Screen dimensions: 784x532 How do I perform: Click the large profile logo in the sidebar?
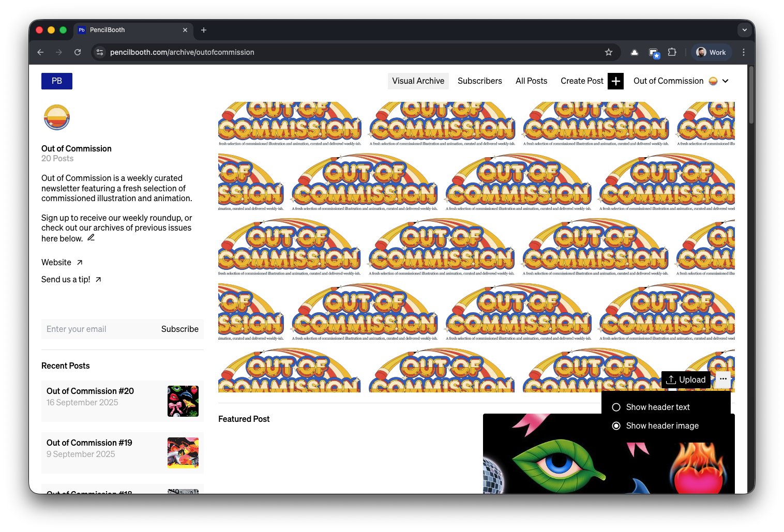(x=57, y=117)
